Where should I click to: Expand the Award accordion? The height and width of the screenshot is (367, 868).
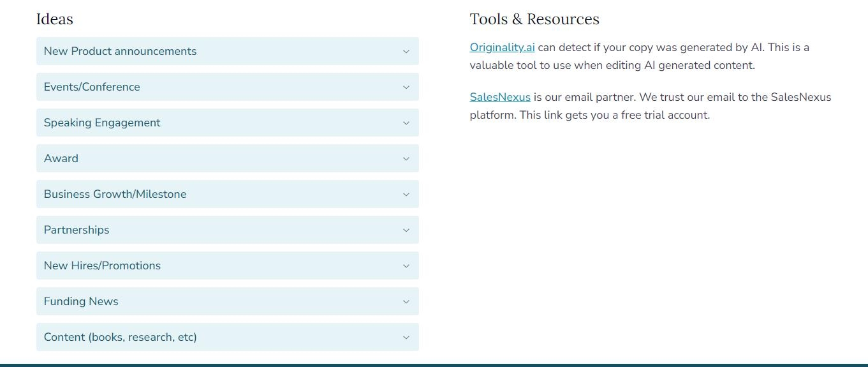(227, 158)
